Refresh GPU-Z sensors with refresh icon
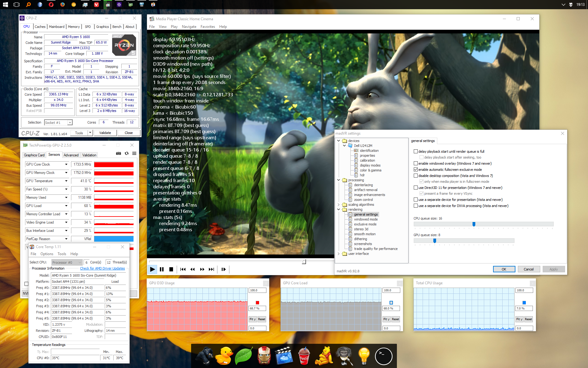Viewport: 588px width, 368px height. 126,153
